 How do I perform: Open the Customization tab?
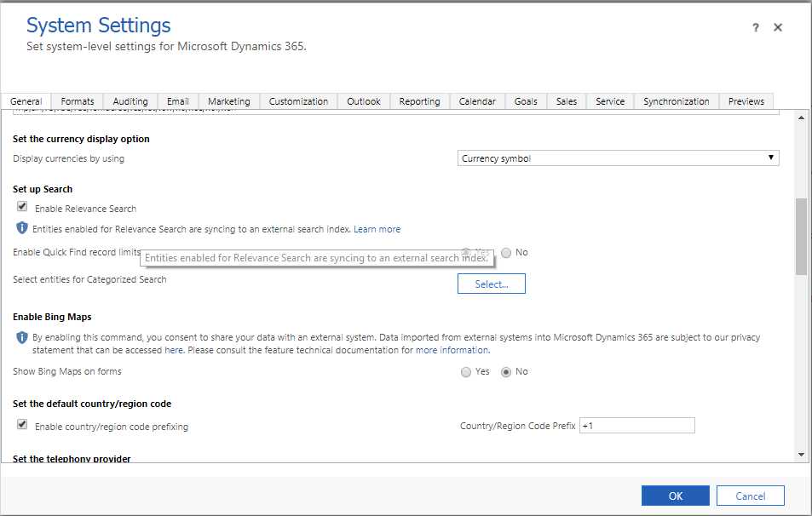(x=298, y=101)
